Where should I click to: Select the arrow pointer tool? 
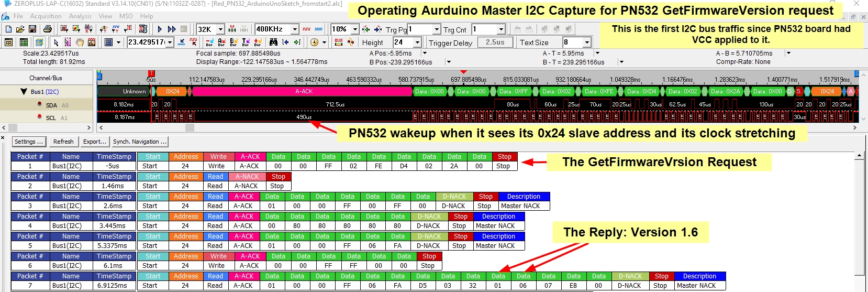tap(56, 42)
